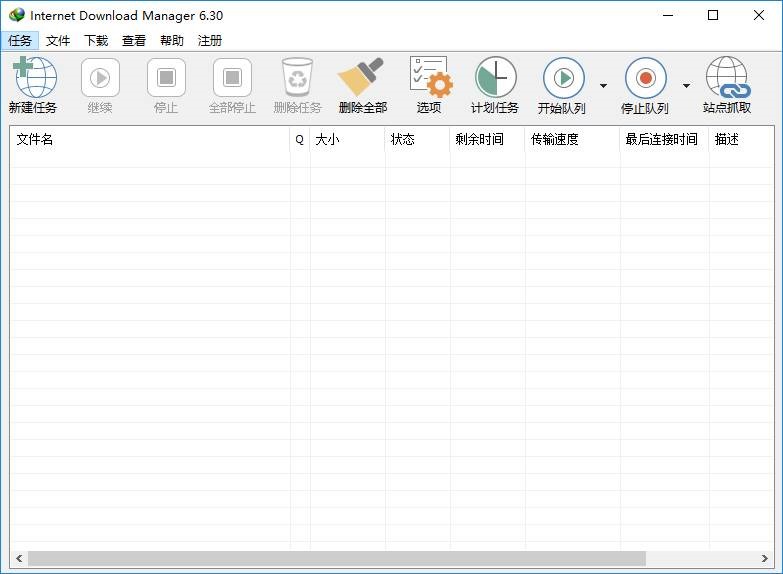Screen dimensions: 783x574
Task: Click the 开始队列 (start queue) icon
Action: (564, 78)
